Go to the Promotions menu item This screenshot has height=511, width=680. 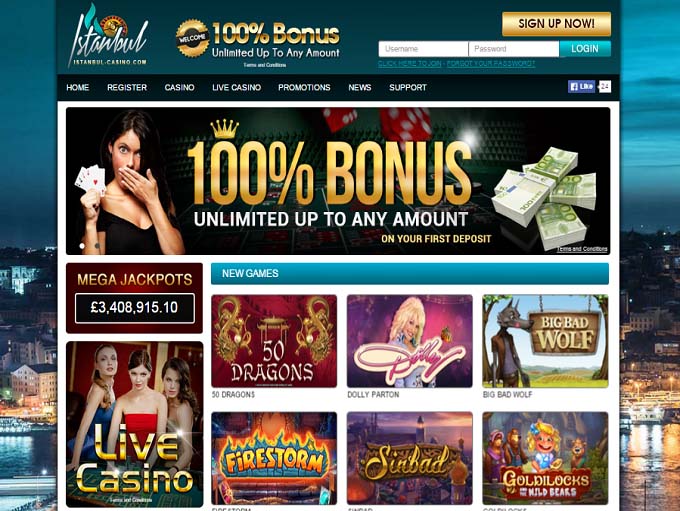[304, 87]
